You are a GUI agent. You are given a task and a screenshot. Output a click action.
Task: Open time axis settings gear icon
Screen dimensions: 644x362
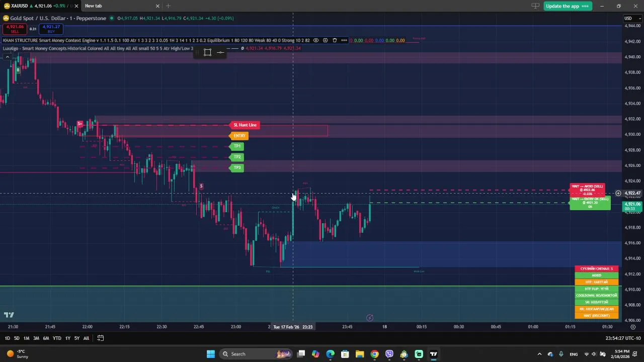(x=633, y=327)
